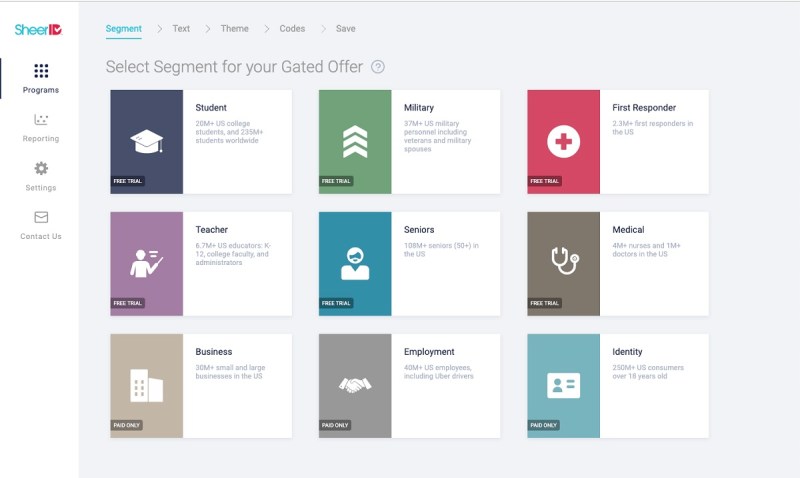Open the Reporting chart icon
Image resolution: width=800 pixels, height=478 pixels.
(x=41, y=119)
